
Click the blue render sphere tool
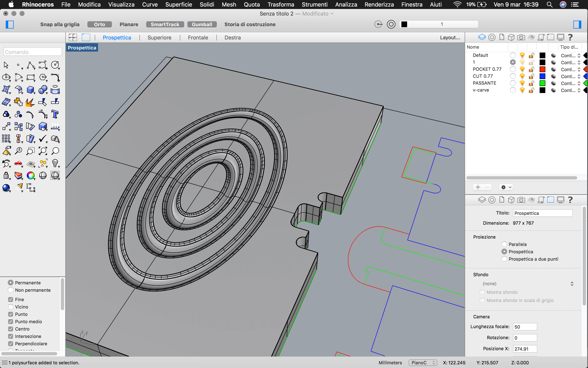[6, 188]
